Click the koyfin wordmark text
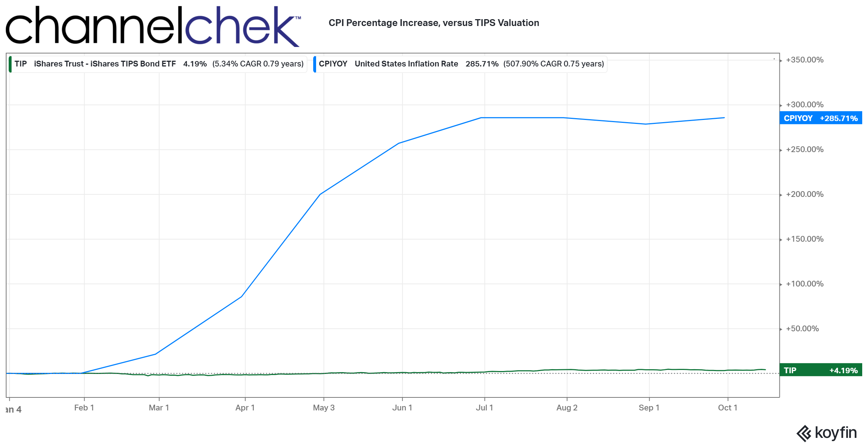 835,432
